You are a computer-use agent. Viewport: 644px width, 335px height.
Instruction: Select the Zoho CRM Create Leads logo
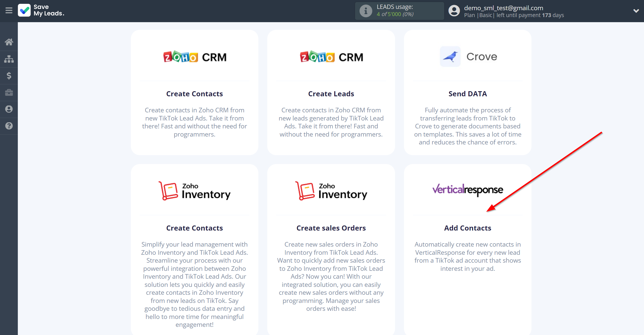pyautogui.click(x=331, y=57)
